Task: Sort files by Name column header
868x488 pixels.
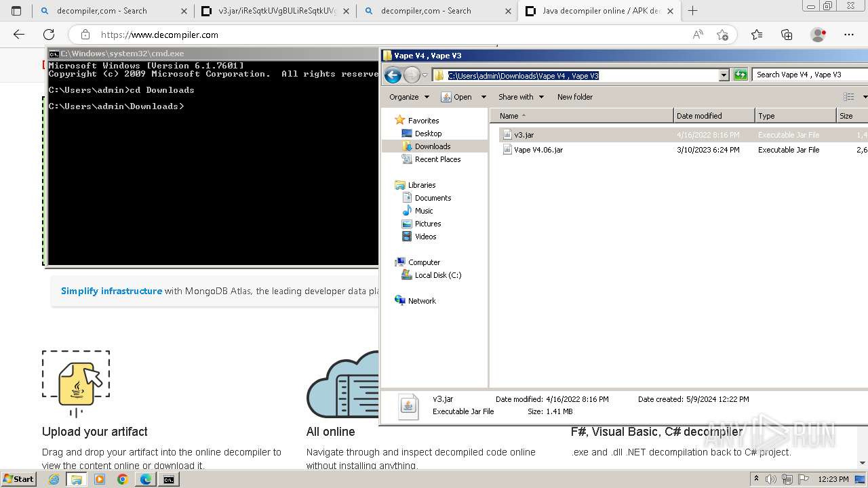Action: [581, 116]
